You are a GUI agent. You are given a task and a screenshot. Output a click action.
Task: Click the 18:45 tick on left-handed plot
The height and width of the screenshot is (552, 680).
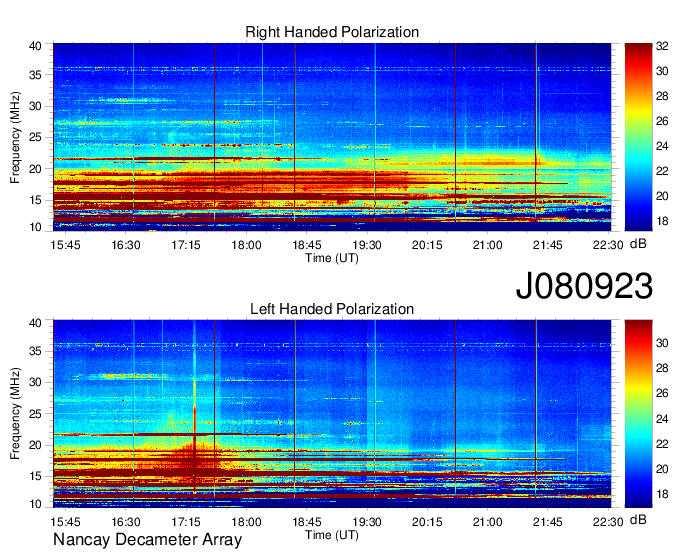(307, 522)
